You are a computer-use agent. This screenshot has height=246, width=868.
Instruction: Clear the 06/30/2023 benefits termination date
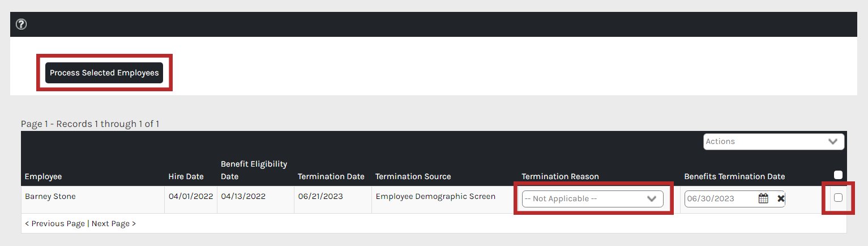(780, 198)
